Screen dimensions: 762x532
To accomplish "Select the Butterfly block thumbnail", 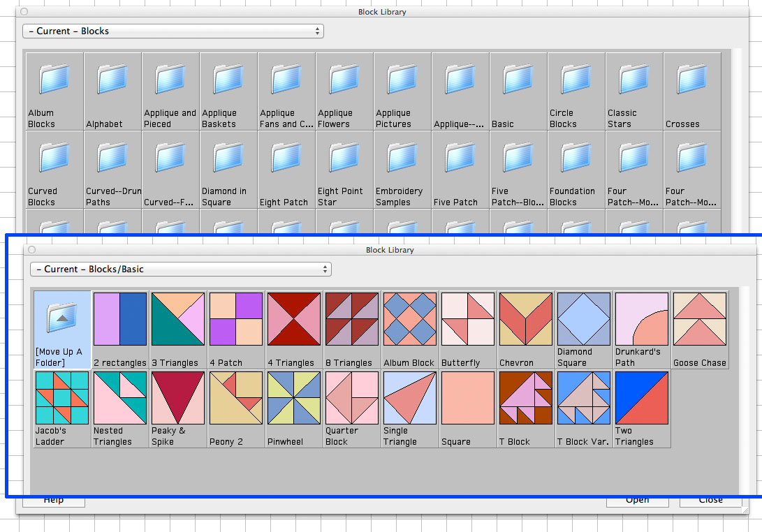I will tap(468, 320).
